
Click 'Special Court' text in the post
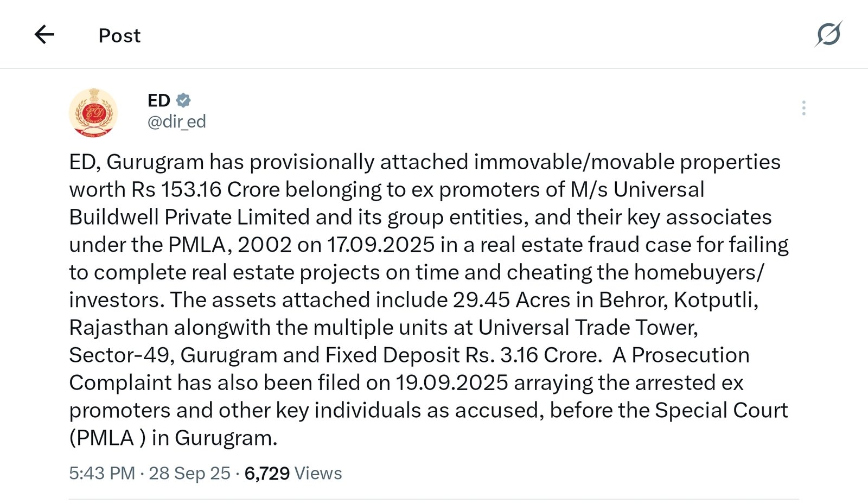click(721, 411)
